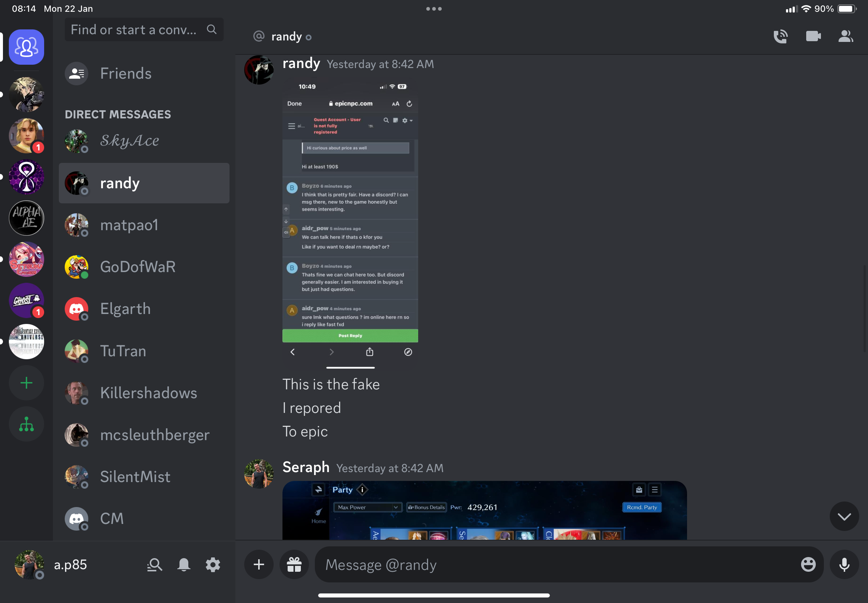Add a server with plus button
The image size is (868, 603).
pyautogui.click(x=26, y=383)
